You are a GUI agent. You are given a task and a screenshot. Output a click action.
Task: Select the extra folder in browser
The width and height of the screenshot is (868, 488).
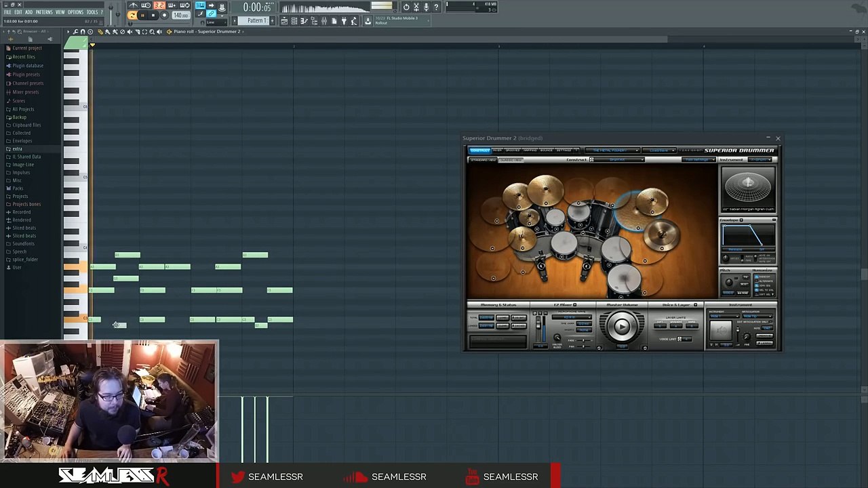point(18,149)
